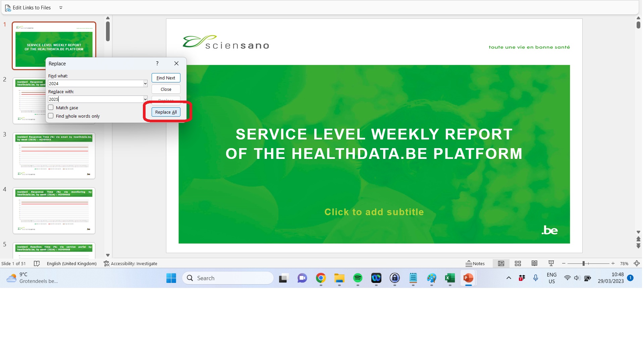Click the Find Next button

click(166, 78)
